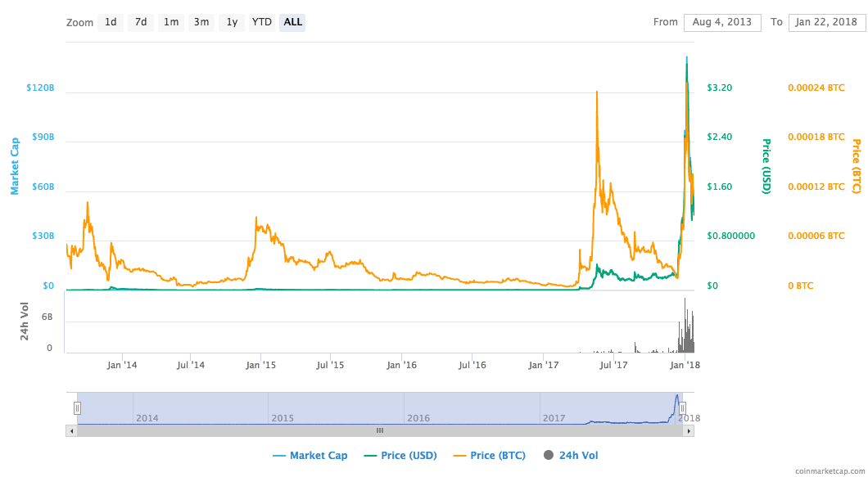This screenshot has width=868, height=477.
Task: Select the 7d zoom preset
Action: click(x=140, y=22)
